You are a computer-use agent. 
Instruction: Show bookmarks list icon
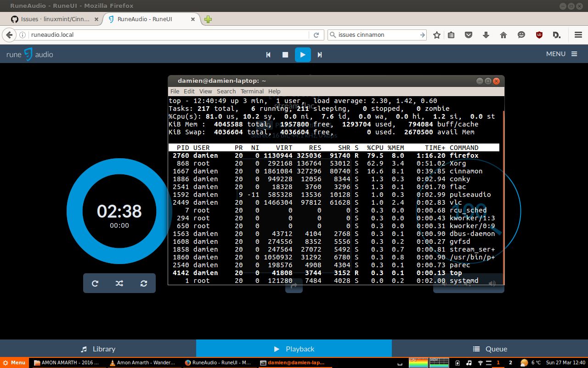(x=451, y=35)
